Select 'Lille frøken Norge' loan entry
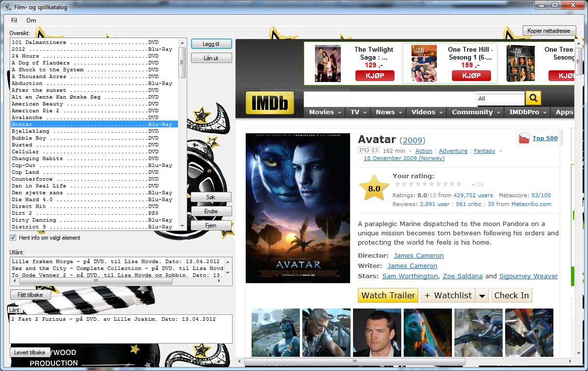This screenshot has width=588, height=371. coord(117,262)
